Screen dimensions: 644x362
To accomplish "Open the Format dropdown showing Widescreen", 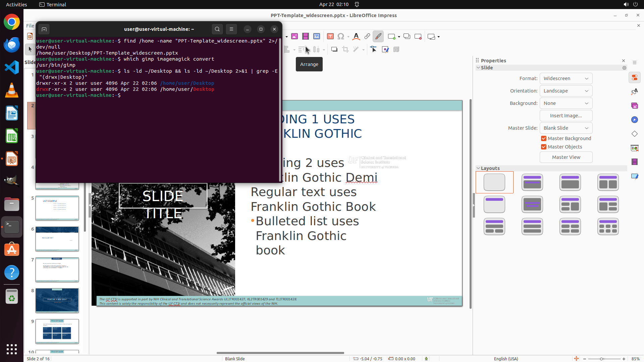I will (x=566, y=78).
